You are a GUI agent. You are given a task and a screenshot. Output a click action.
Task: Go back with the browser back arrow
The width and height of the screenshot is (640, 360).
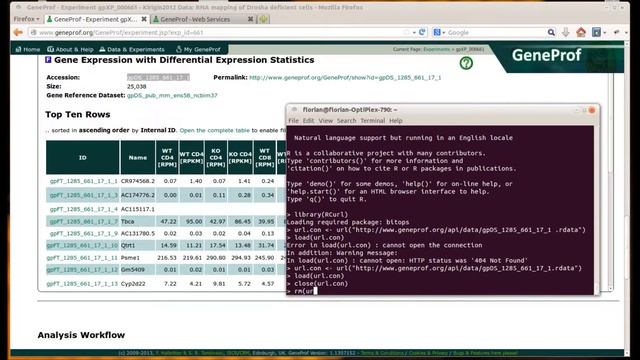(18, 32)
